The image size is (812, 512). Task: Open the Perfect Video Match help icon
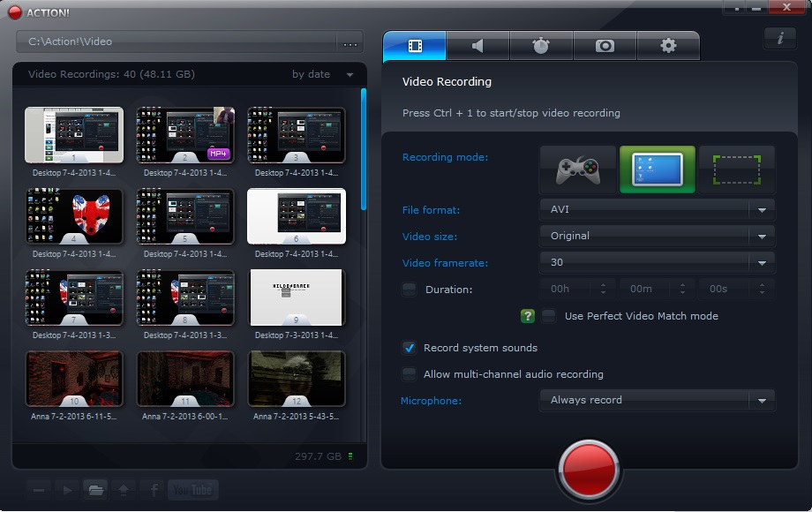527,316
